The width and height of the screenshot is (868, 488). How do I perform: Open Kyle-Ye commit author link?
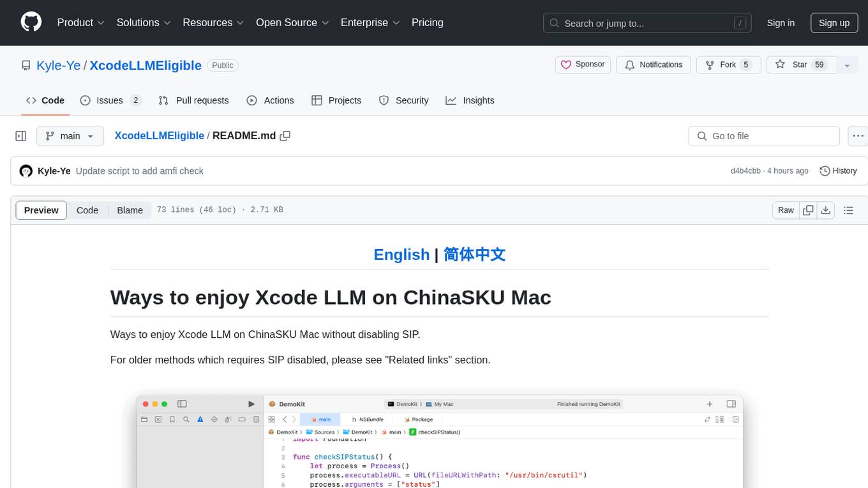point(54,171)
